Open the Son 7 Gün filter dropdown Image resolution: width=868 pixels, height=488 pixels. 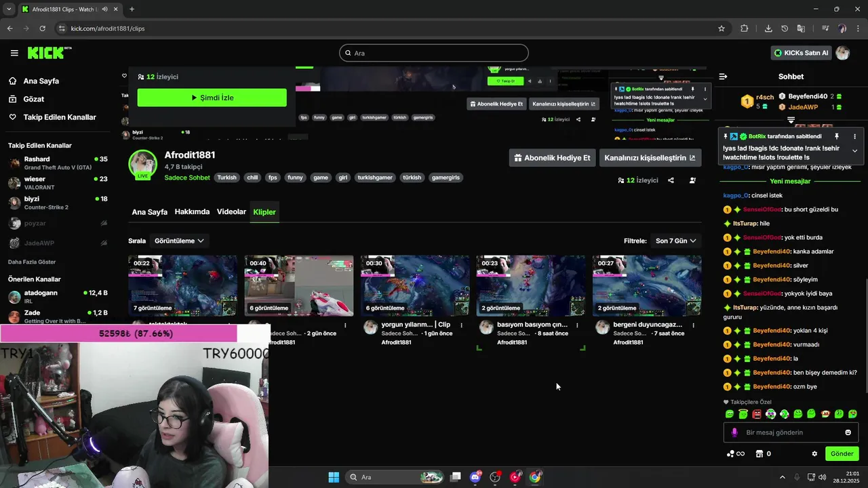675,241
